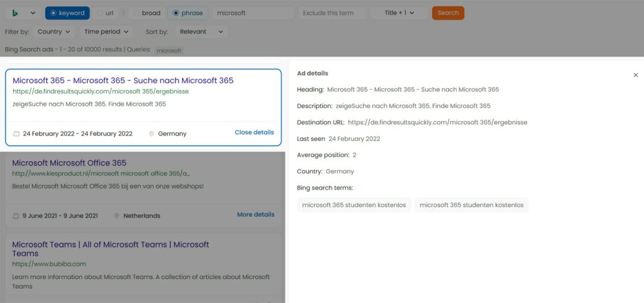This screenshot has height=303, width=644.
Task: Click Country value Germany in Ad details
Action: click(x=340, y=171)
